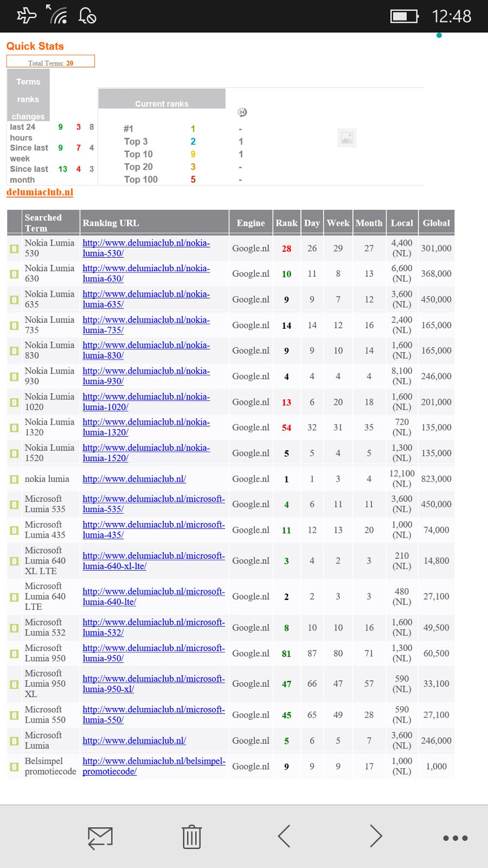Open the microsoft-lumia-550 ranking URL
The width and height of the screenshot is (488, 868).
coord(153,714)
